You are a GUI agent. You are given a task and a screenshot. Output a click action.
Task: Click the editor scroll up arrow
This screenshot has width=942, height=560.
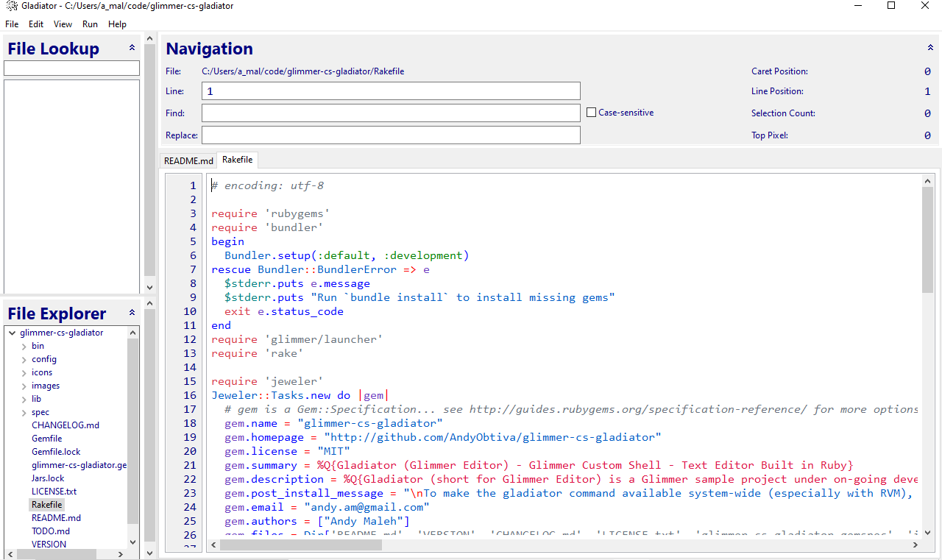tap(927, 180)
